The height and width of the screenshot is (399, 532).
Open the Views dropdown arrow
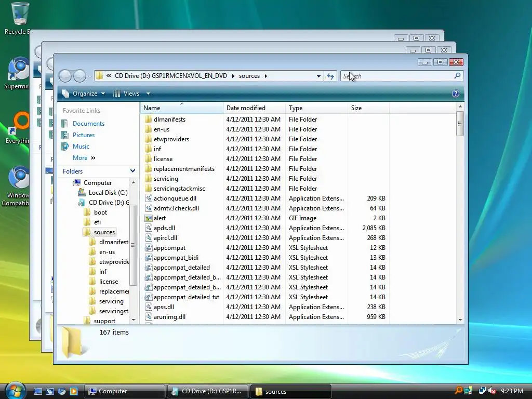[148, 94]
